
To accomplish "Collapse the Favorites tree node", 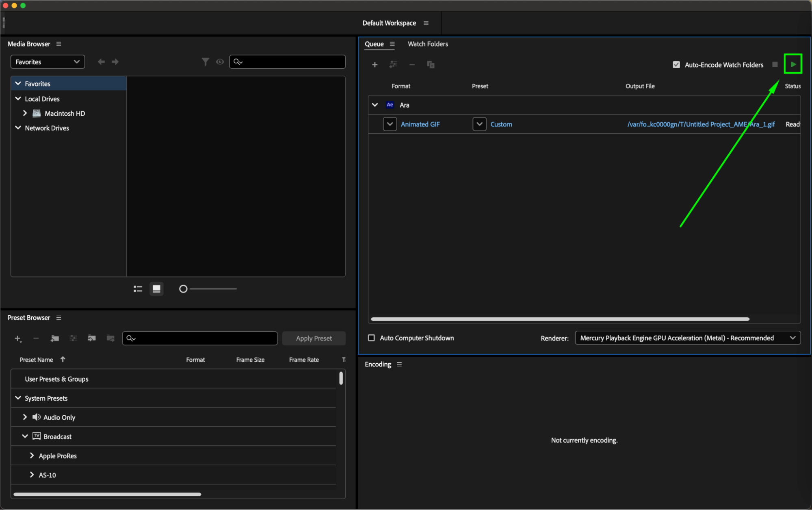I will (x=18, y=83).
